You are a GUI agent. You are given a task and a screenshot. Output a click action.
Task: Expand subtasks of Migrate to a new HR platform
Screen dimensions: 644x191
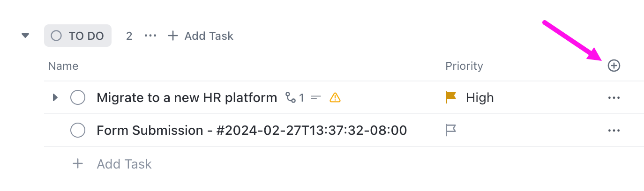[x=55, y=97]
